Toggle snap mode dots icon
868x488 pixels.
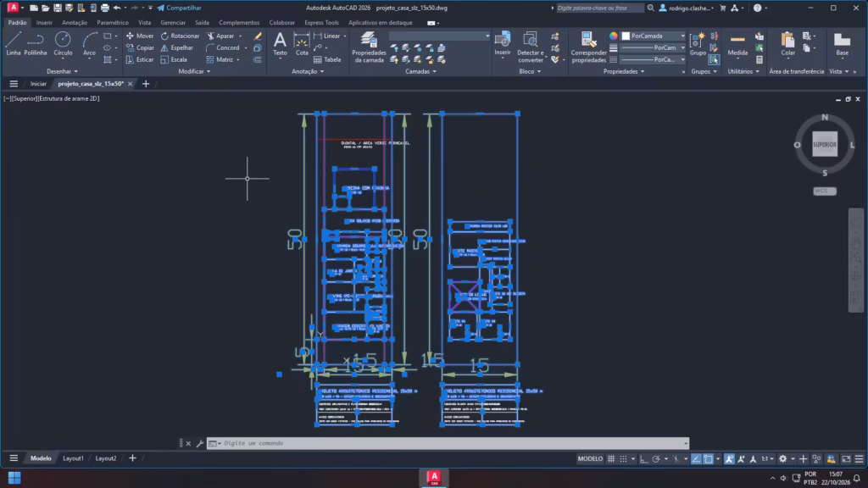(x=623, y=458)
